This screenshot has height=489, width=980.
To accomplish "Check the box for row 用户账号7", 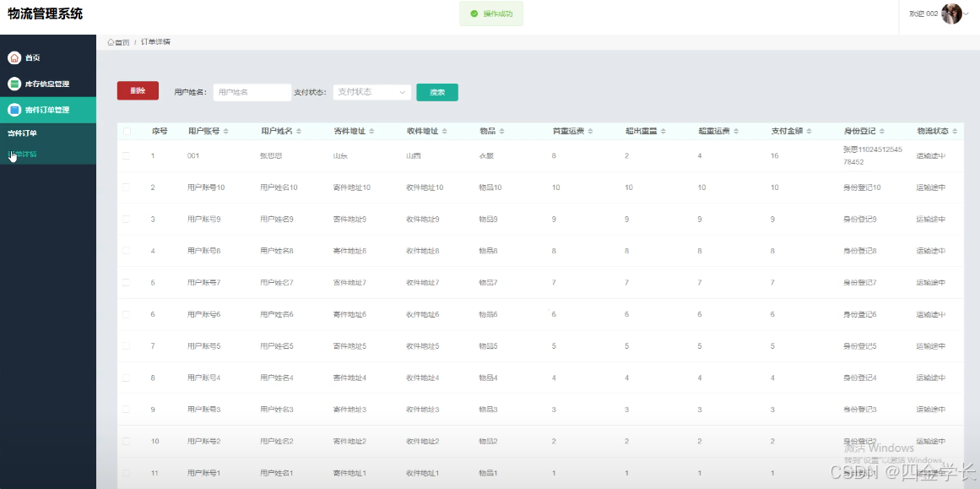I will pyautogui.click(x=127, y=283).
